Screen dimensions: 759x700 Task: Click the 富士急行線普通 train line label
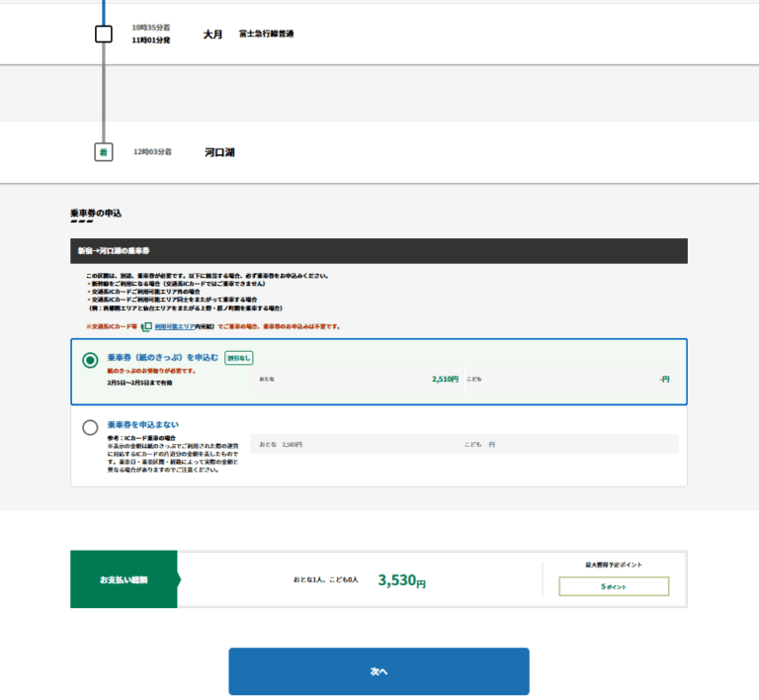pos(266,34)
